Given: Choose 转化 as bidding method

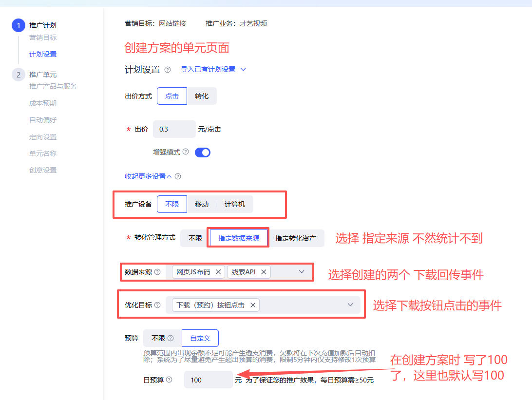Looking at the screenshot, I should pos(202,96).
